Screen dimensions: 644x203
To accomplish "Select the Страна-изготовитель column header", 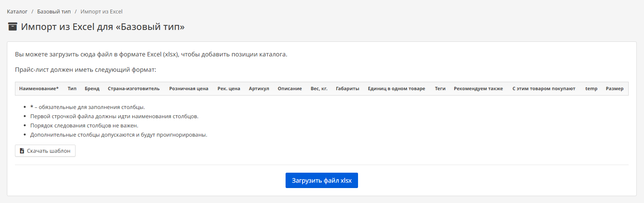I will click(134, 89).
